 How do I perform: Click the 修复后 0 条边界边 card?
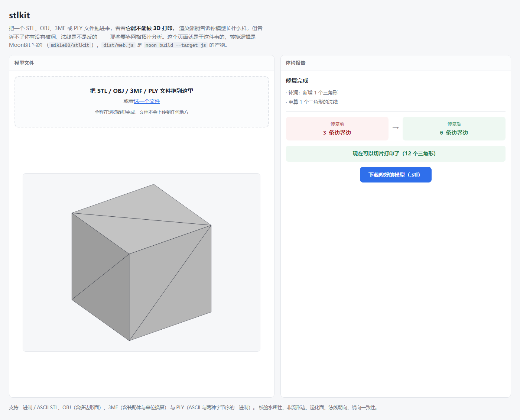tap(454, 129)
